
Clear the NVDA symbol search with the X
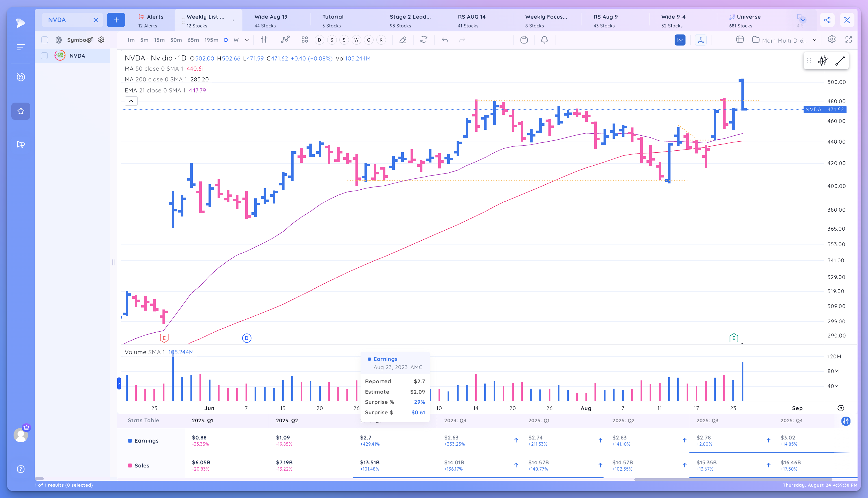coord(96,20)
